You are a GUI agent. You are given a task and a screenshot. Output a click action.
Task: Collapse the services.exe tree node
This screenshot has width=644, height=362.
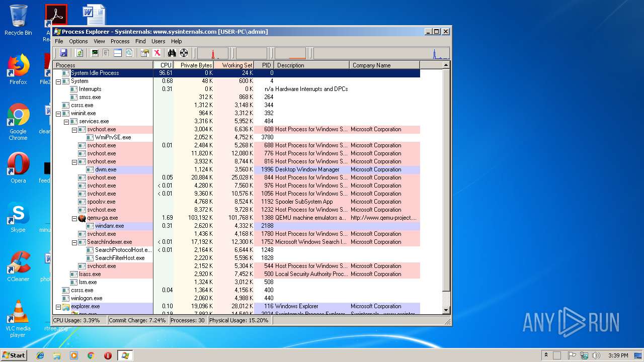pyautogui.click(x=66, y=121)
